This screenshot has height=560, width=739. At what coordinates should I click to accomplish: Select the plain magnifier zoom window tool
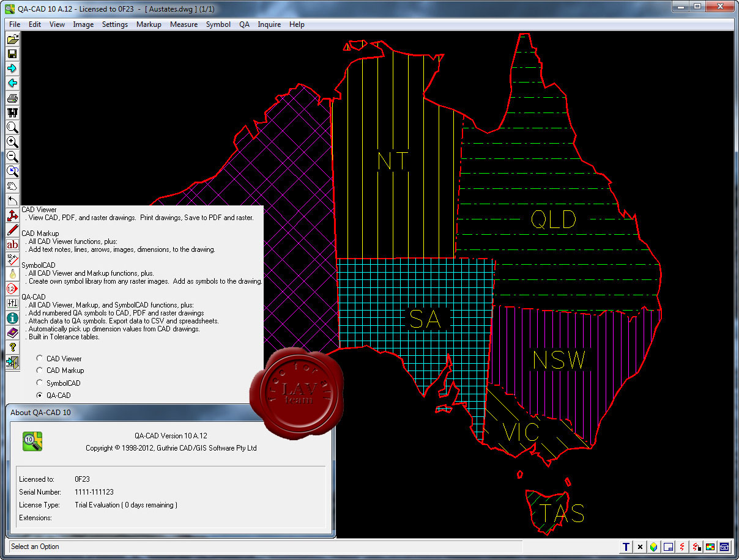click(x=12, y=127)
